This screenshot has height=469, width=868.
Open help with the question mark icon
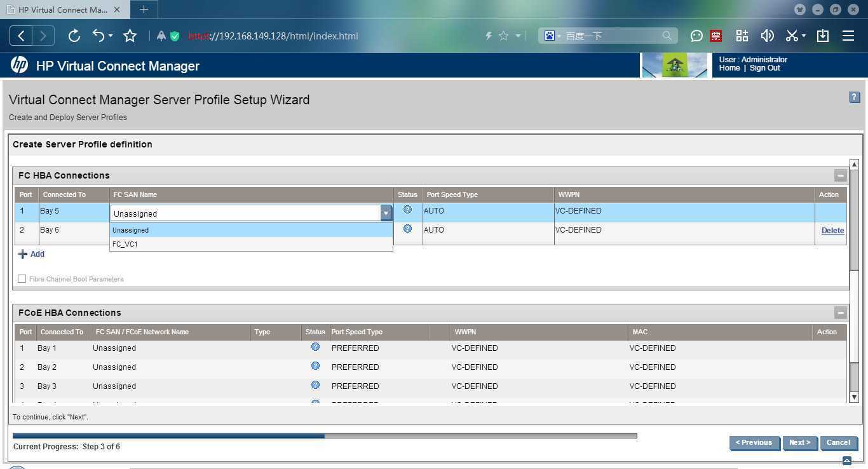(x=855, y=97)
